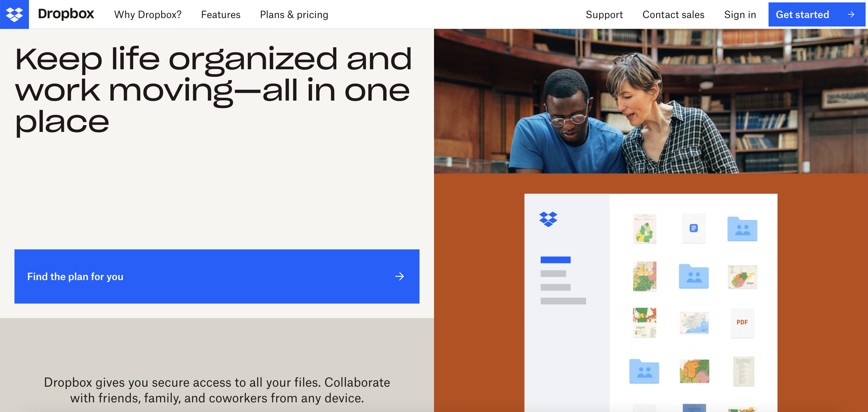This screenshot has height=412, width=868.
Task: Click the PDF file icon in mockup
Action: [x=742, y=323]
